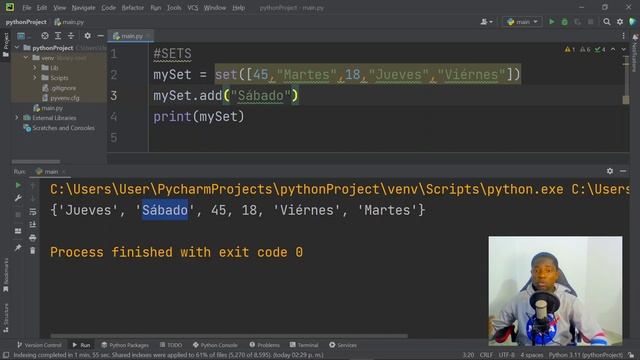Click the stop square in the top toolbar

click(591, 22)
